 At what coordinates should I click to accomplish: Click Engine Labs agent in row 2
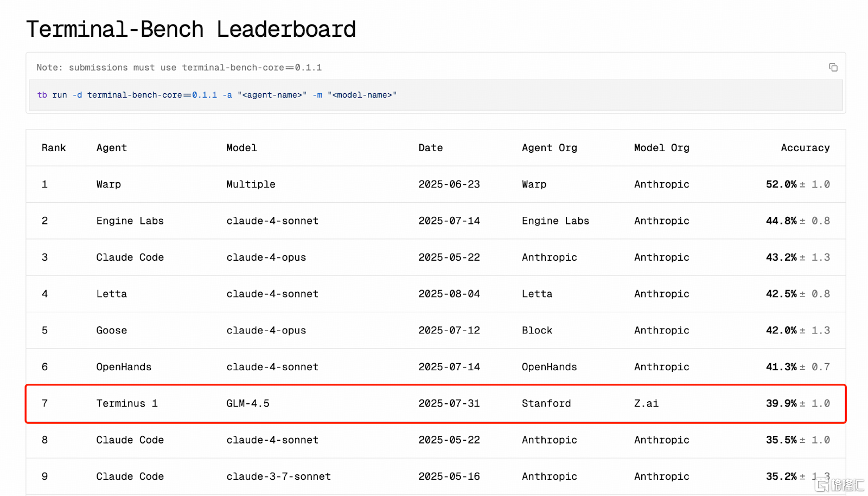click(130, 221)
